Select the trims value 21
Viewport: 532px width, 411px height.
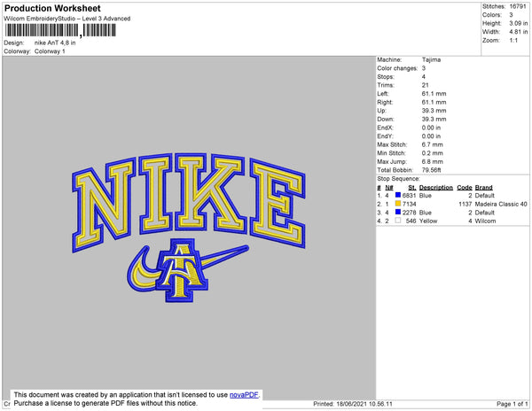[x=425, y=85]
